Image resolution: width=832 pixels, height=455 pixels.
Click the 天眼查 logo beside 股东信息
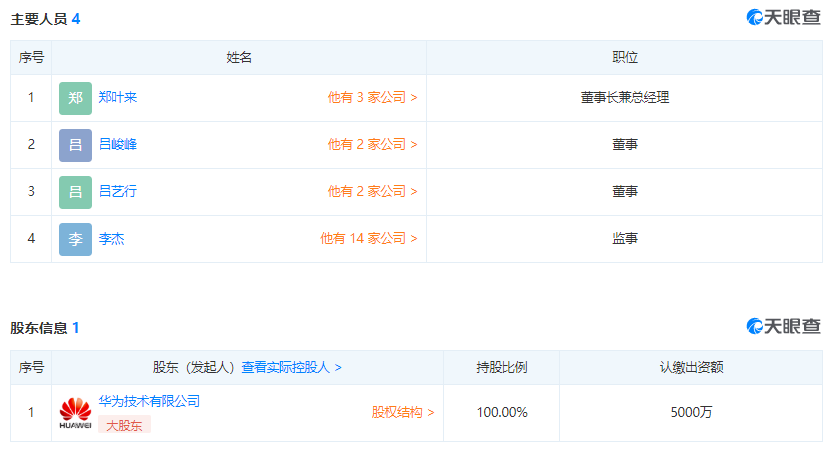pos(783,327)
